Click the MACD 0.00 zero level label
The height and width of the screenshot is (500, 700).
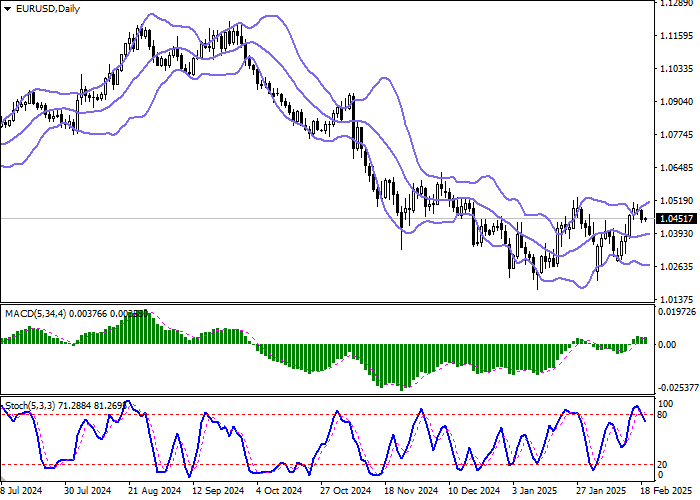(x=669, y=344)
